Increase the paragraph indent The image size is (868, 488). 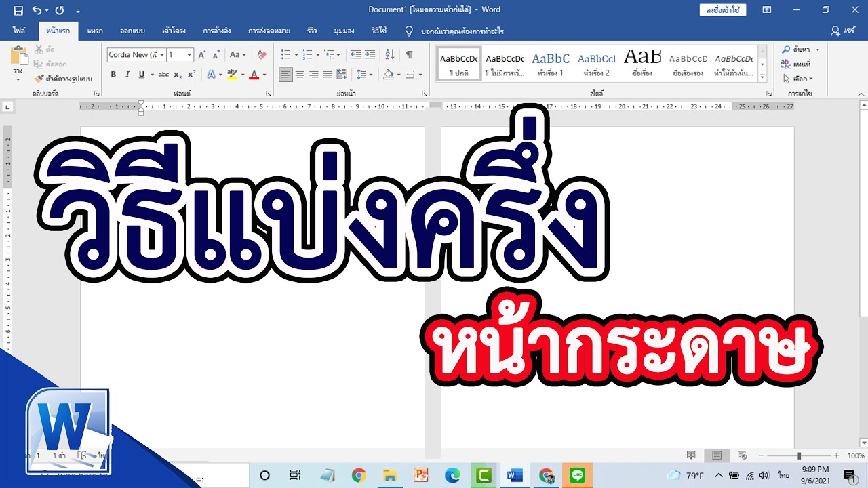pos(370,55)
